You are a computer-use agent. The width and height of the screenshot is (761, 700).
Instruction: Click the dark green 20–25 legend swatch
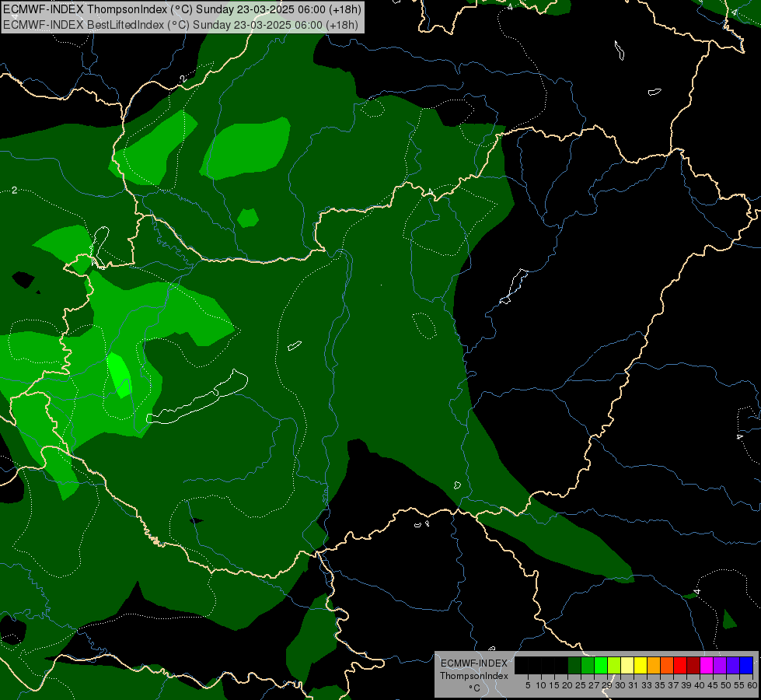[574, 665]
